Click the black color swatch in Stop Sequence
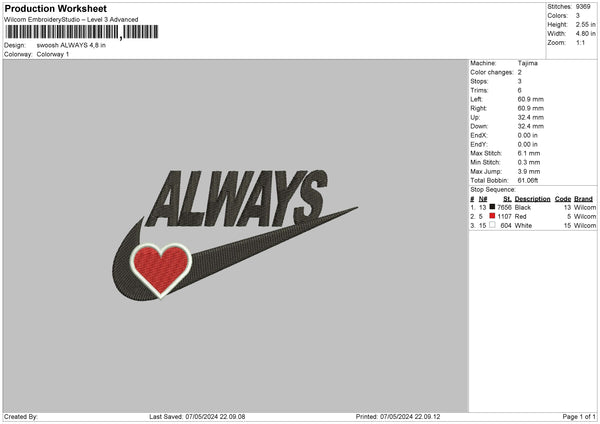The image size is (600, 424). pos(492,207)
